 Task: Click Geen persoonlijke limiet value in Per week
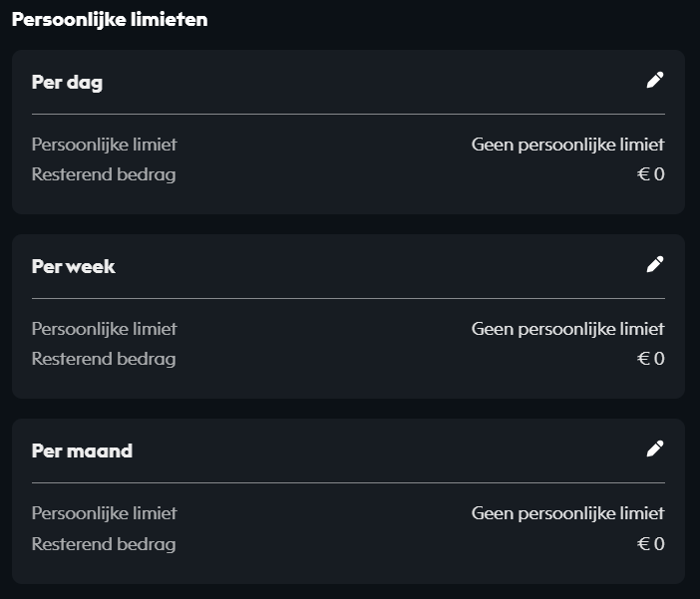point(567,329)
